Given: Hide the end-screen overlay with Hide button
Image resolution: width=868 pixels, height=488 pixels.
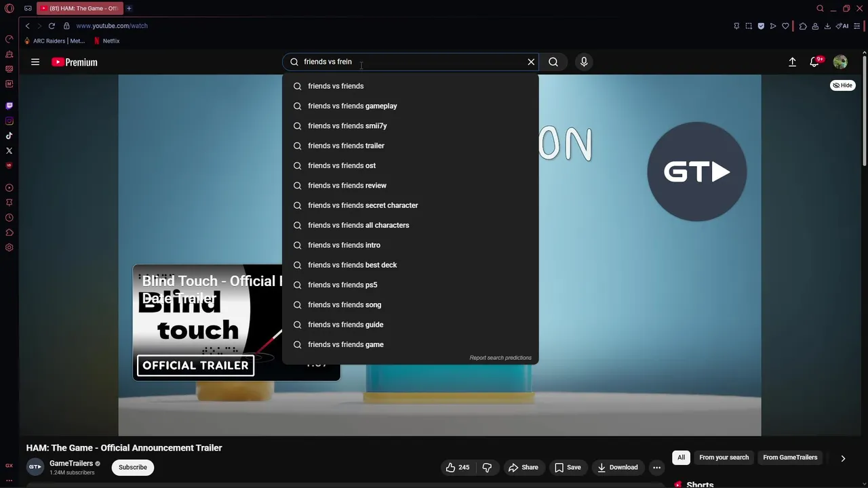Looking at the screenshot, I should click(843, 85).
